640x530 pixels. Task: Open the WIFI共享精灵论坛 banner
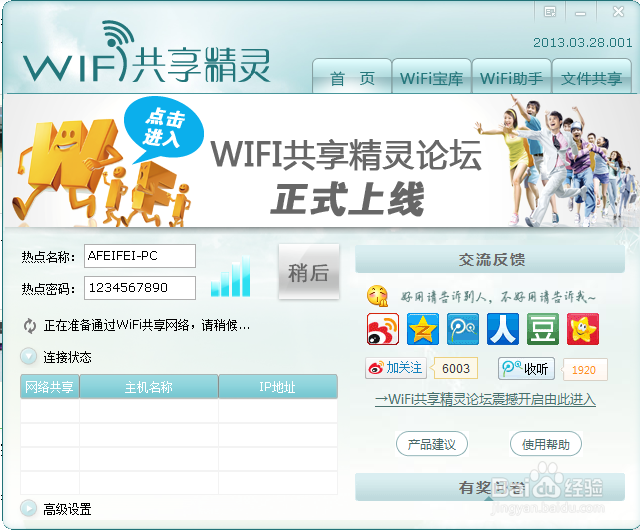click(x=321, y=160)
